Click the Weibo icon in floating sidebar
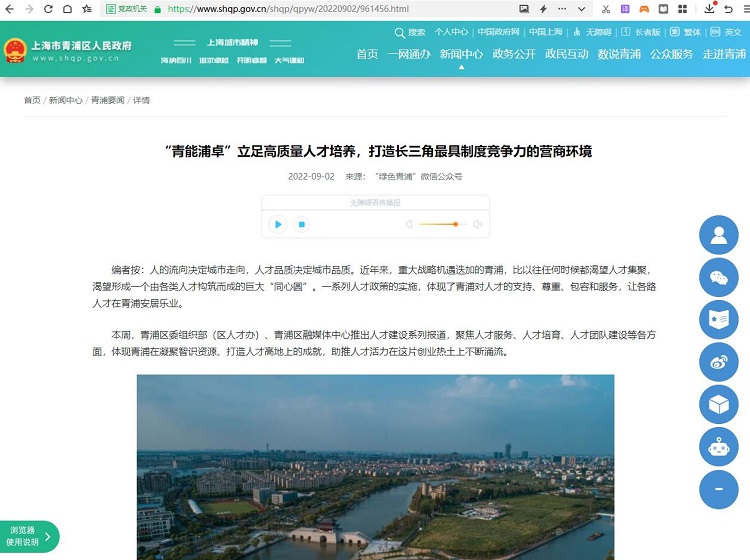The height and width of the screenshot is (560, 750). coord(718,362)
